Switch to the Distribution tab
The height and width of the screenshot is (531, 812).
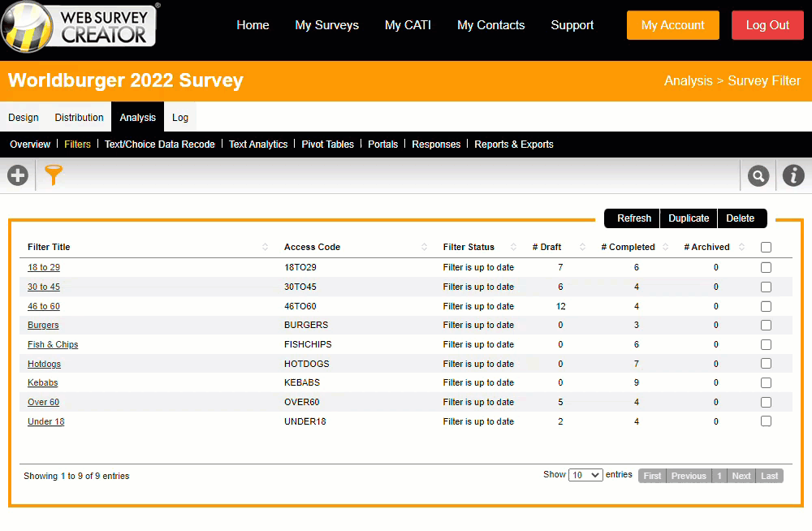(x=79, y=118)
